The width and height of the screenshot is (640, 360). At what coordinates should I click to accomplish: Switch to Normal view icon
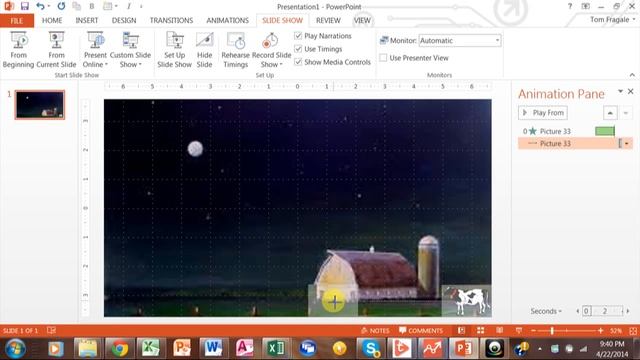tap(461, 331)
